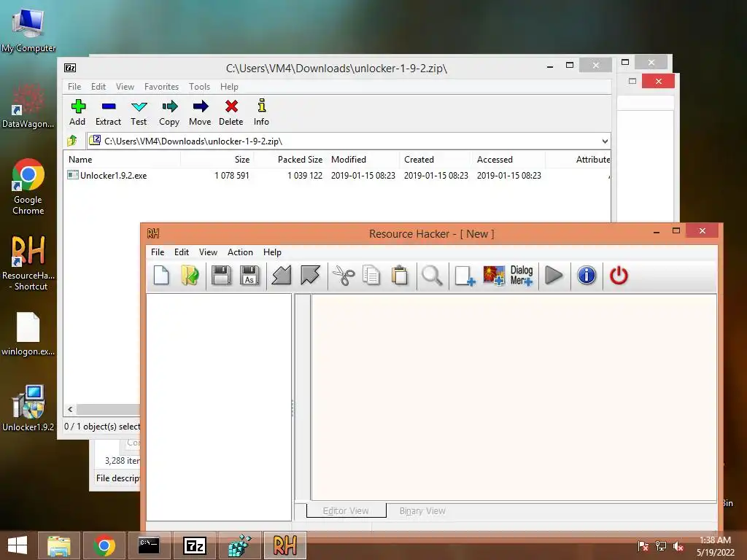
Task: Click the Save As floppy icon
Action: (x=249, y=276)
